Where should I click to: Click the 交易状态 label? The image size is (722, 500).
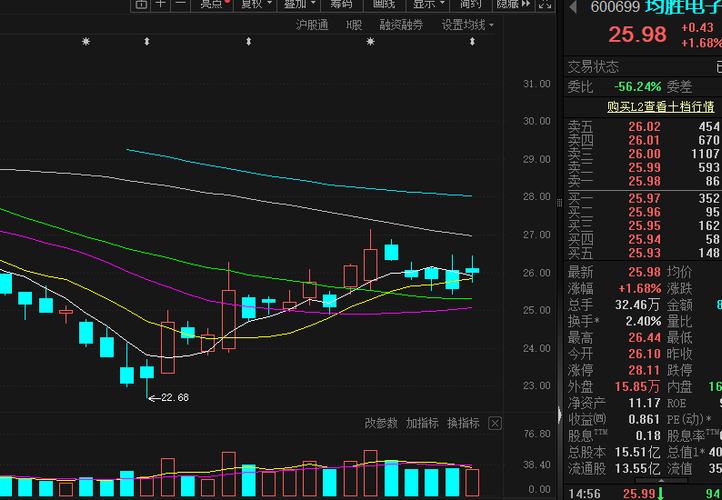593,67
